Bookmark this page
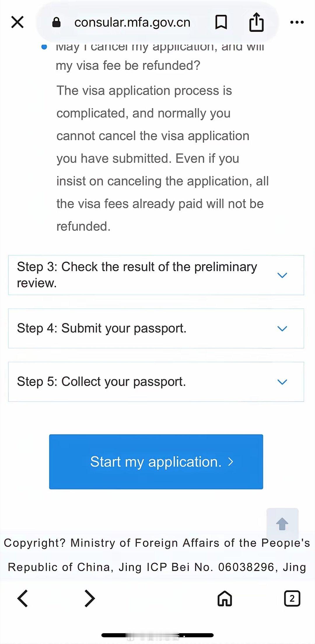The width and height of the screenshot is (315, 644). (221, 22)
